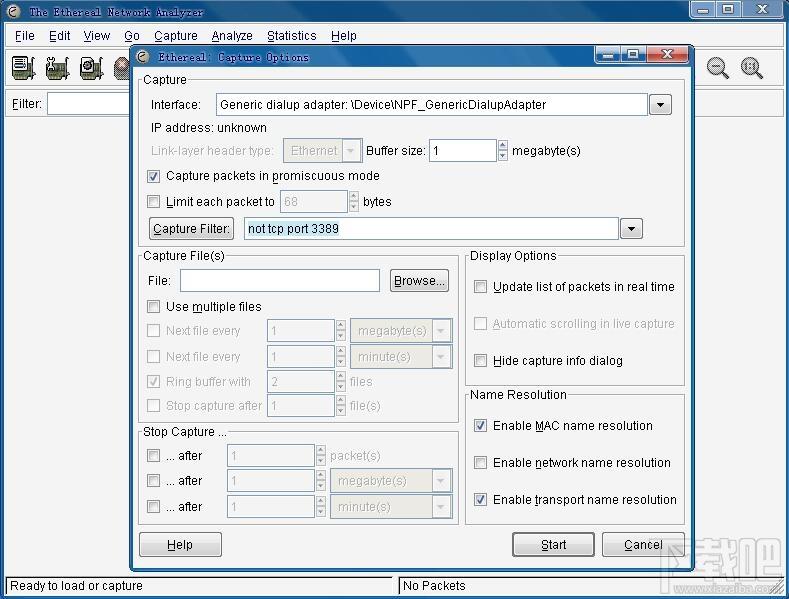This screenshot has width=789, height=599.
Task: Click 'Ready to load or capture' status text
Action: (x=76, y=585)
